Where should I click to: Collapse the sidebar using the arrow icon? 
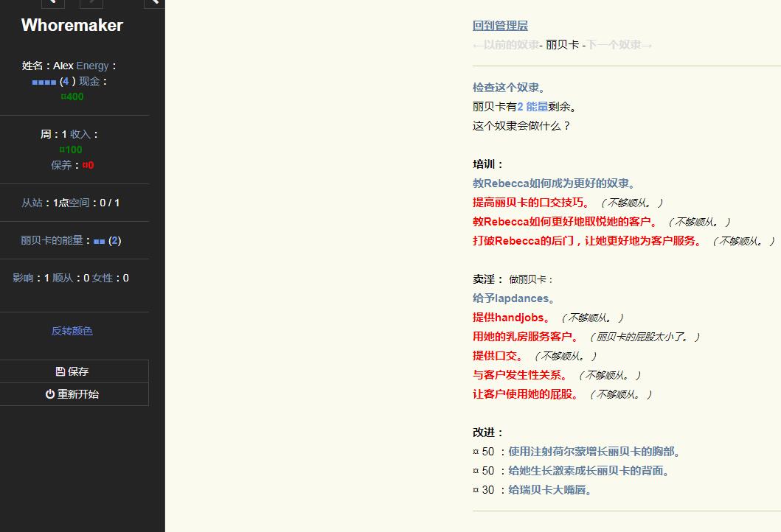(x=153, y=4)
